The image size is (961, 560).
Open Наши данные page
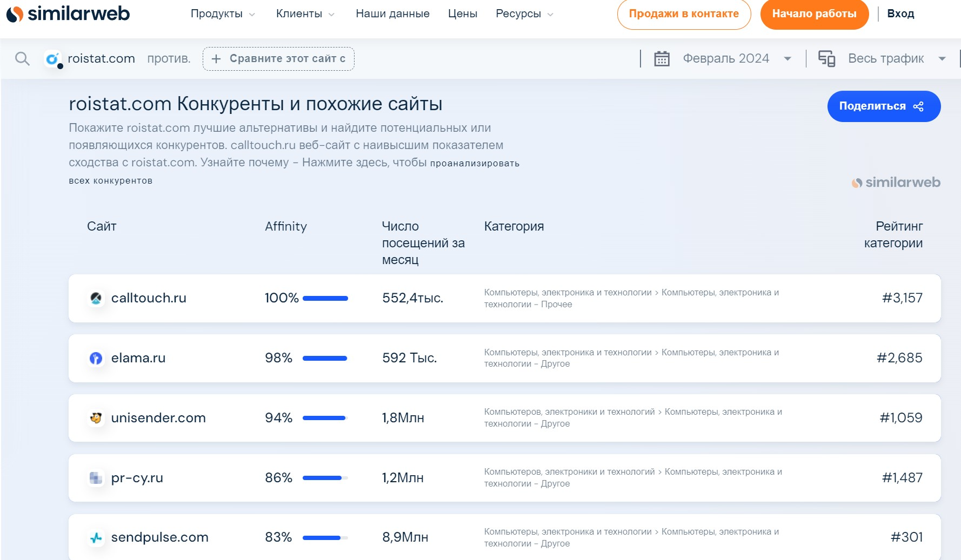coord(392,14)
